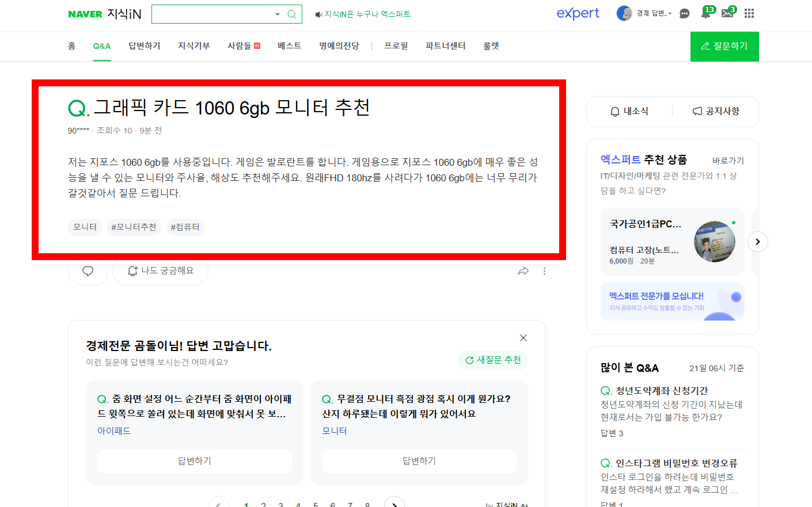812x507 pixels.
Task: Open the 지식iN은 누구나 엑스퍼트 notice
Action: [367, 14]
